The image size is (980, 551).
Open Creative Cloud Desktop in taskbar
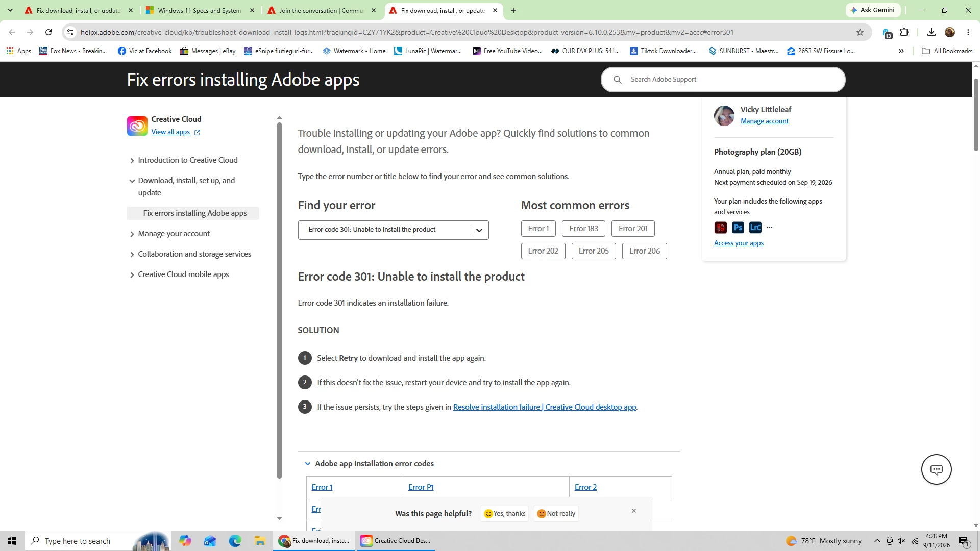point(396,541)
